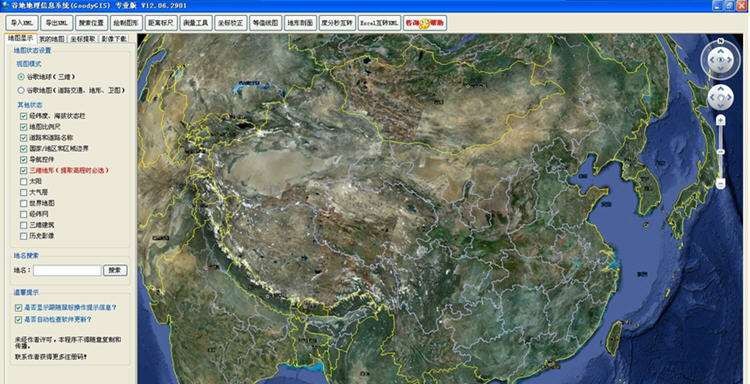Open the 坐标校正 coordinate correction tool

pos(231,22)
